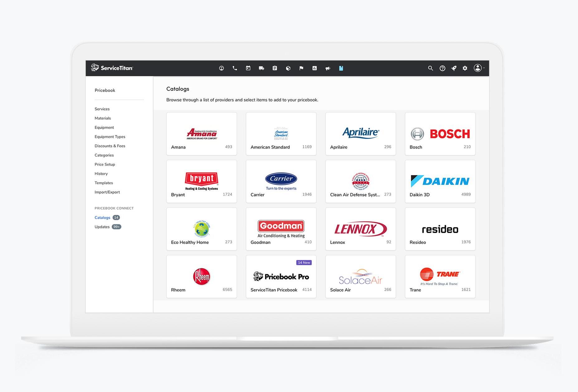This screenshot has width=578, height=392.
Task: Open the Calendar icon in top bar
Action: 248,68
